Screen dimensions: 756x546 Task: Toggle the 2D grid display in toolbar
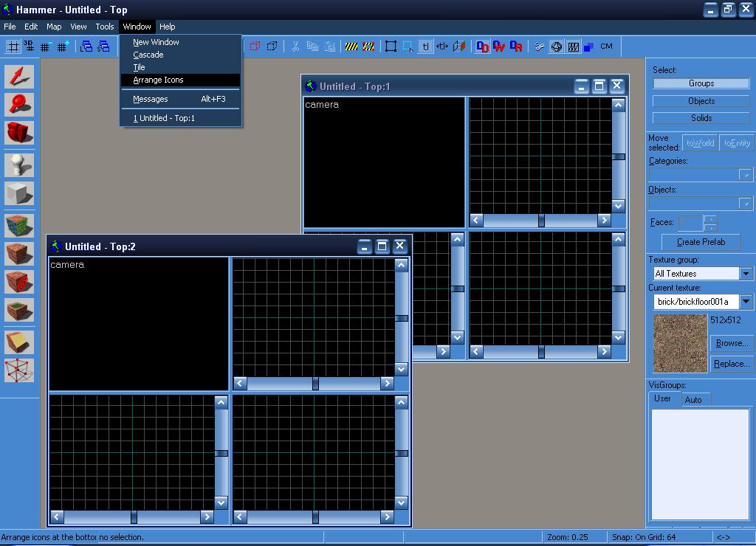13,46
